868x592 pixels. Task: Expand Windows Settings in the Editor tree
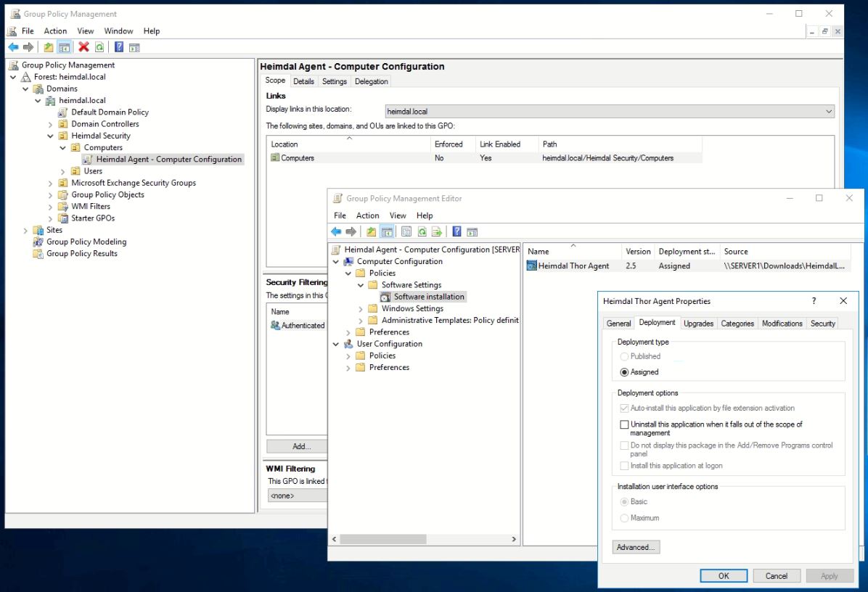click(361, 309)
